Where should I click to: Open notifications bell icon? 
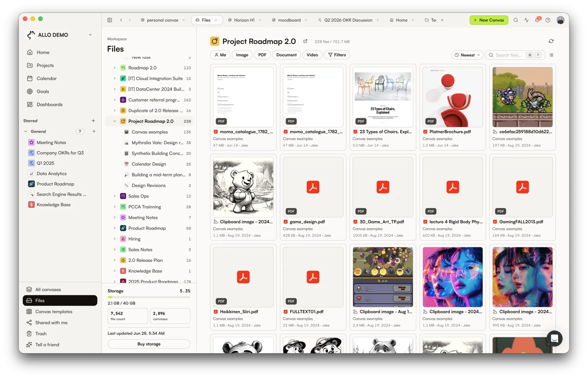537,20
